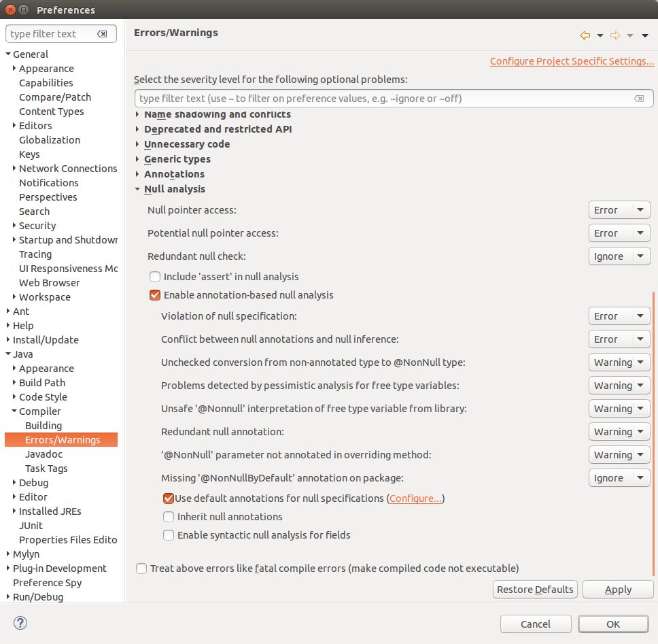The width and height of the screenshot is (658, 644).
Task: Check Treat above errors like fatal compile errors
Action: click(141, 569)
